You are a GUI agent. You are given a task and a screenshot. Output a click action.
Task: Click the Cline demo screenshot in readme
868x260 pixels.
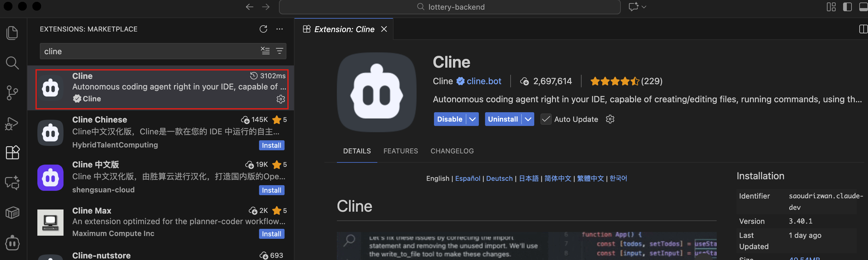(527, 246)
